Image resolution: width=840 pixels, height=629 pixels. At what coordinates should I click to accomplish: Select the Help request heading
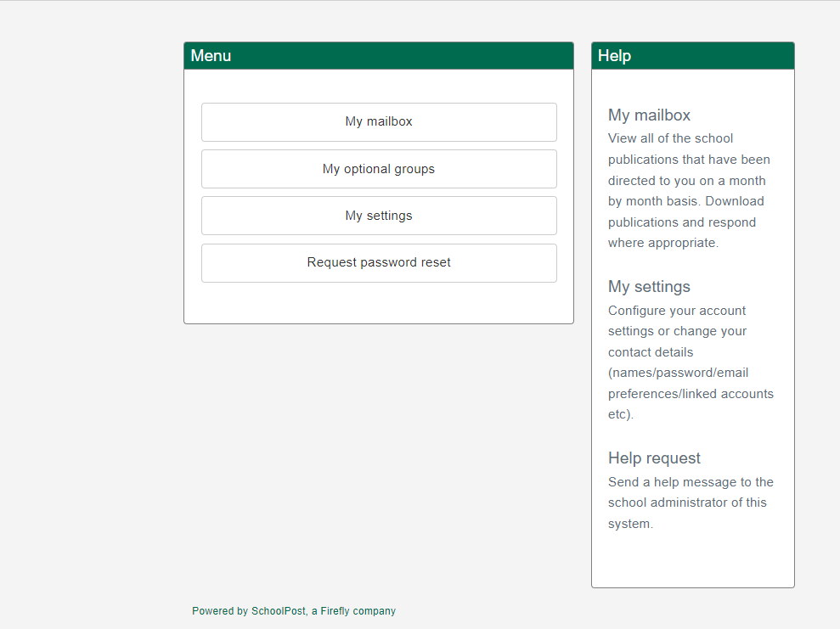pyautogui.click(x=654, y=458)
